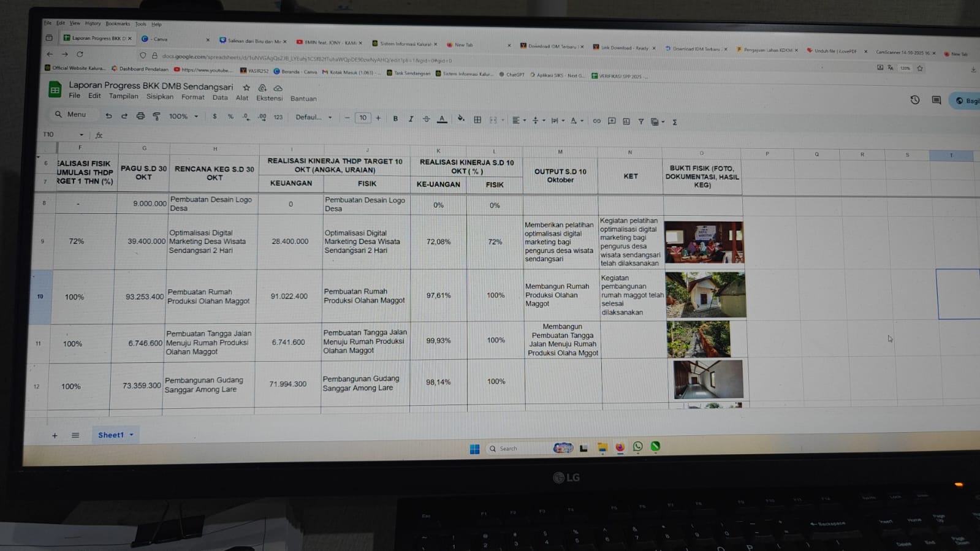This screenshot has width=980, height=551.
Task: Toggle bold formatting
Action: [x=395, y=118]
